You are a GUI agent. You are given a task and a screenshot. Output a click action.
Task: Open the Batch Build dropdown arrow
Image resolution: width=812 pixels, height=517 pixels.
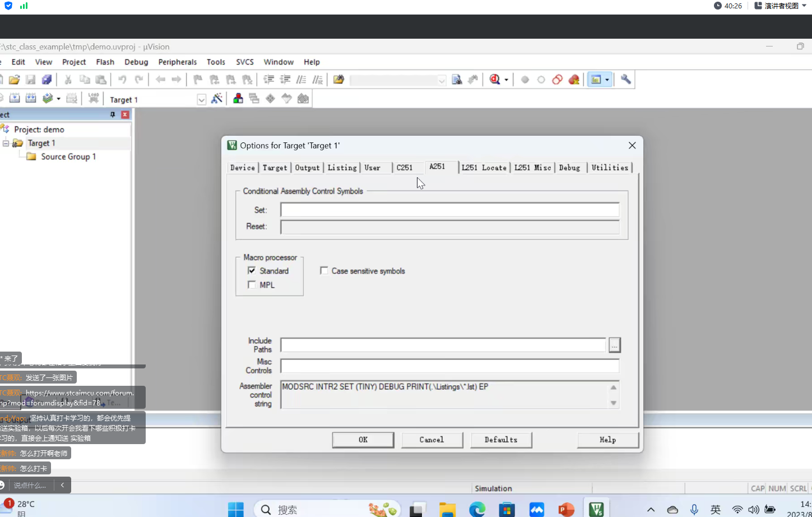(58, 99)
